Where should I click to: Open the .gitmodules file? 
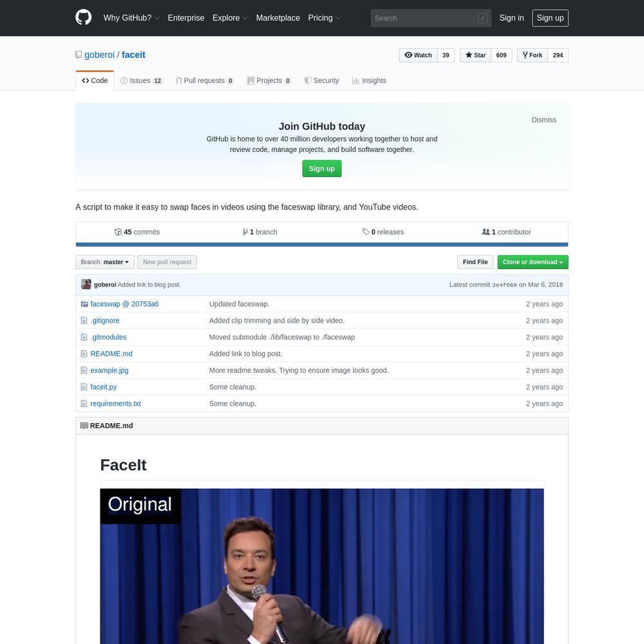tap(108, 337)
